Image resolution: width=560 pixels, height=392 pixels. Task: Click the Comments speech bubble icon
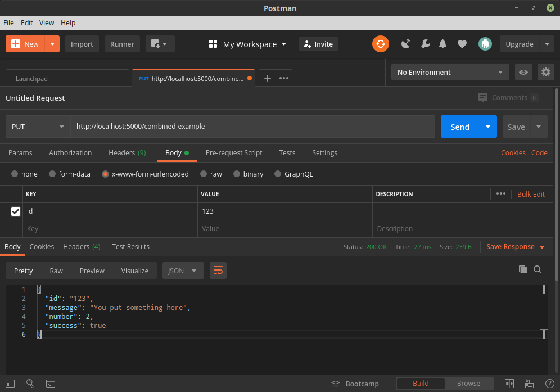(483, 97)
